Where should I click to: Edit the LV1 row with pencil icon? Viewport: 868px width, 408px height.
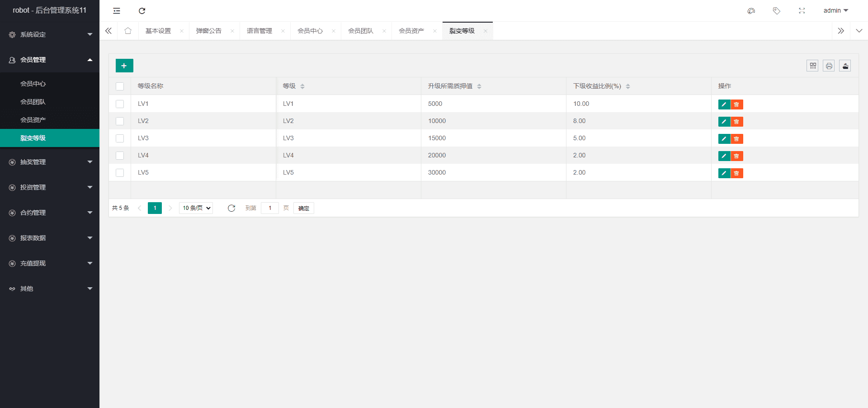tap(724, 104)
